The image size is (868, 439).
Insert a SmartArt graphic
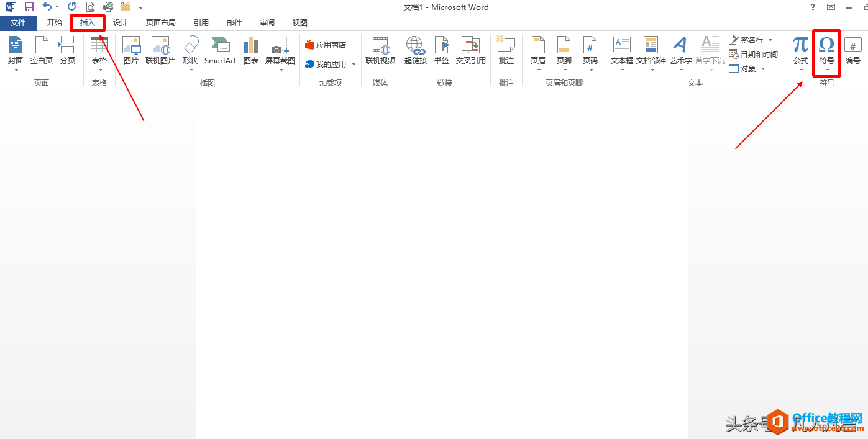(221, 51)
